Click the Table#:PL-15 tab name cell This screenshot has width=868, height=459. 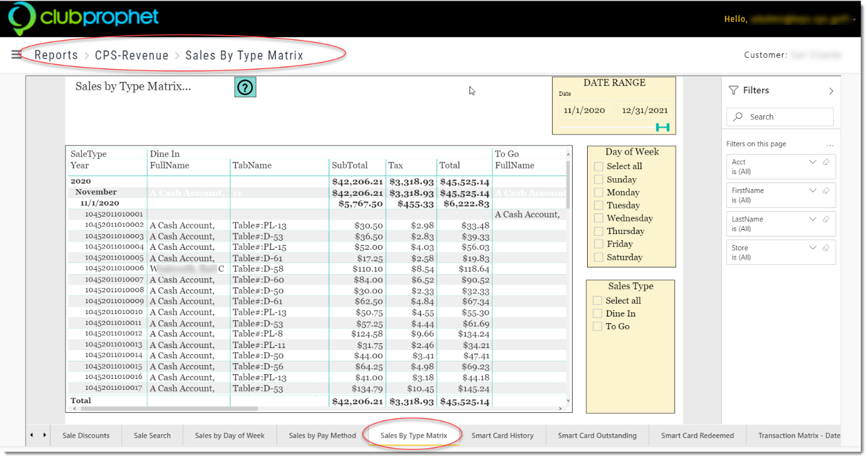(260, 247)
